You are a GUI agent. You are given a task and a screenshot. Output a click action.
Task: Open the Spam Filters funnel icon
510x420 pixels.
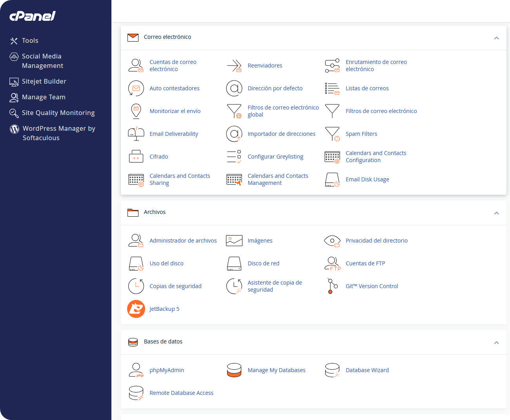pyautogui.click(x=332, y=134)
